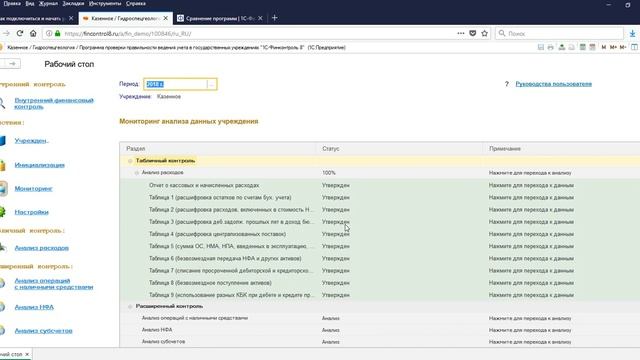Close the Рабочий стол bottom tab
This screenshot has height=360, width=640.
27,354
